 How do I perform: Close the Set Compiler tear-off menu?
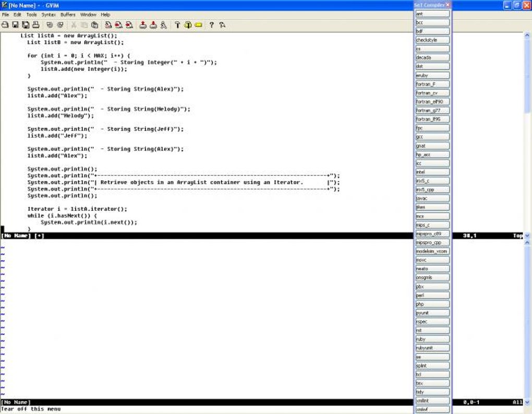click(448, 5)
